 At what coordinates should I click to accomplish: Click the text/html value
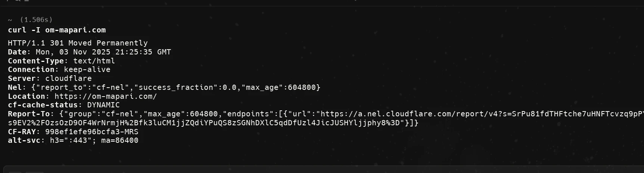(94, 61)
